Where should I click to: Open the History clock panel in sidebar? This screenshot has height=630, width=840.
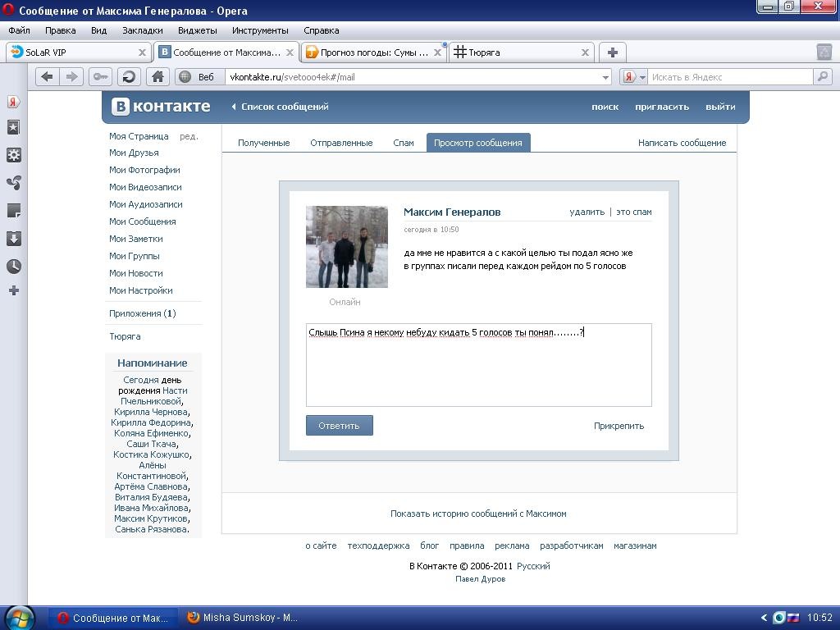13,267
